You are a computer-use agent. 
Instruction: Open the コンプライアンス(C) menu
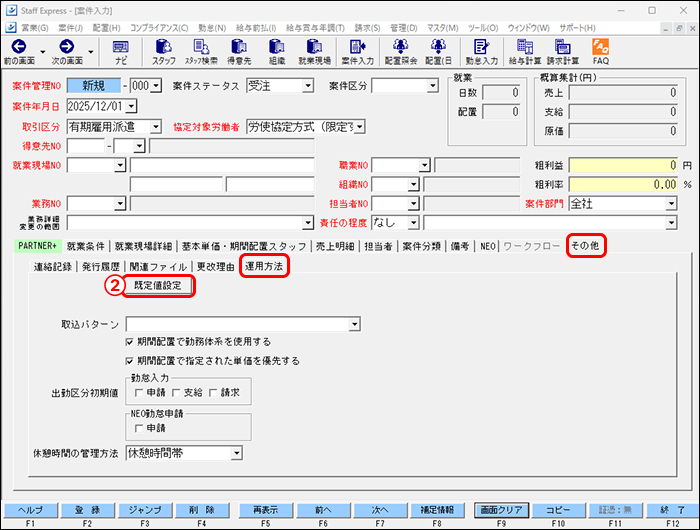159,28
